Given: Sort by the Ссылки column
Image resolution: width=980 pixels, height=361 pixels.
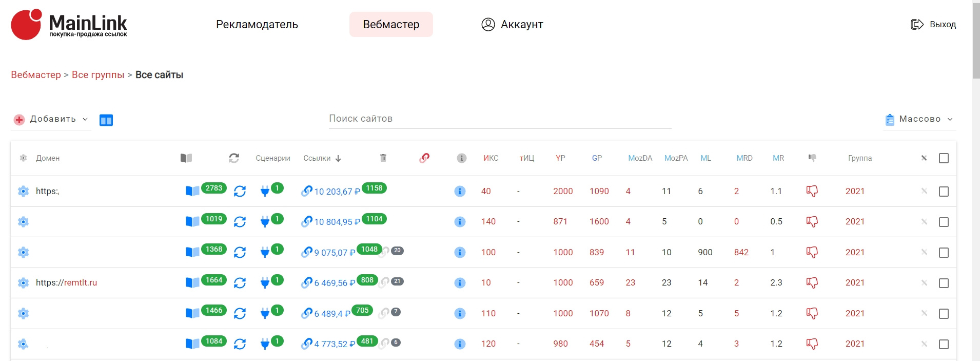Looking at the screenshot, I should pyautogui.click(x=322, y=158).
